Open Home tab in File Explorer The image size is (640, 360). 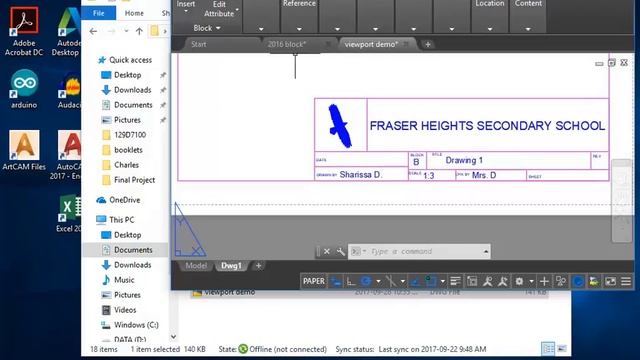click(134, 13)
